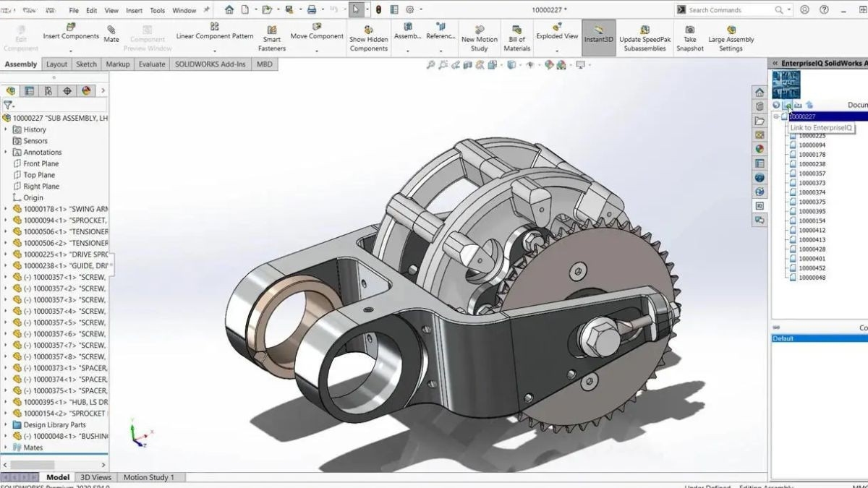The image size is (868, 488).
Task: Open the Tools menu
Action: coord(157,10)
